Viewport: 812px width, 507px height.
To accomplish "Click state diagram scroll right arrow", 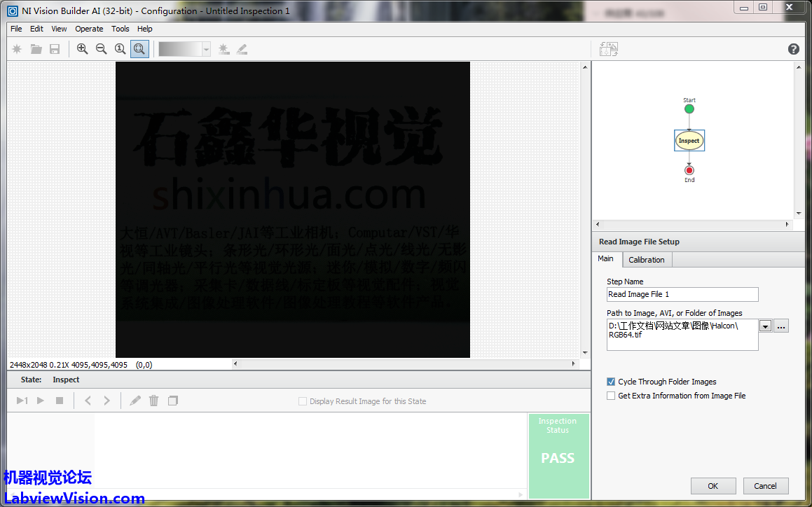I will (x=787, y=224).
